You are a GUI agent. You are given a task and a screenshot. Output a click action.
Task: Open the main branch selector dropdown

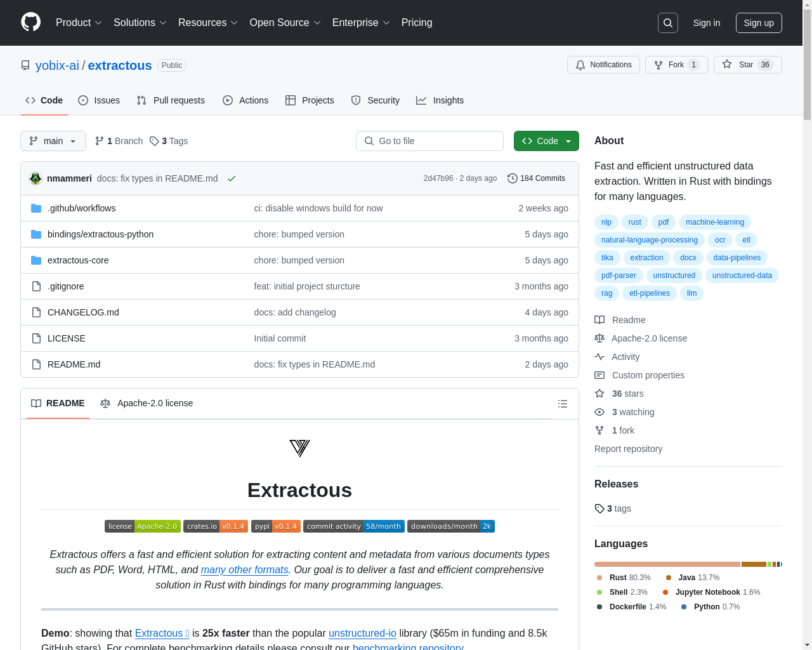click(53, 141)
